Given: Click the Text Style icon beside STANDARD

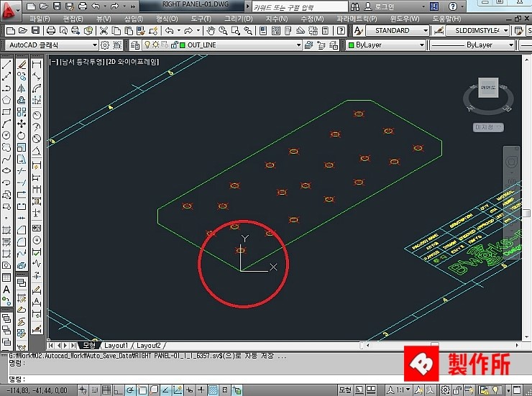Looking at the screenshot, I should (x=359, y=31).
